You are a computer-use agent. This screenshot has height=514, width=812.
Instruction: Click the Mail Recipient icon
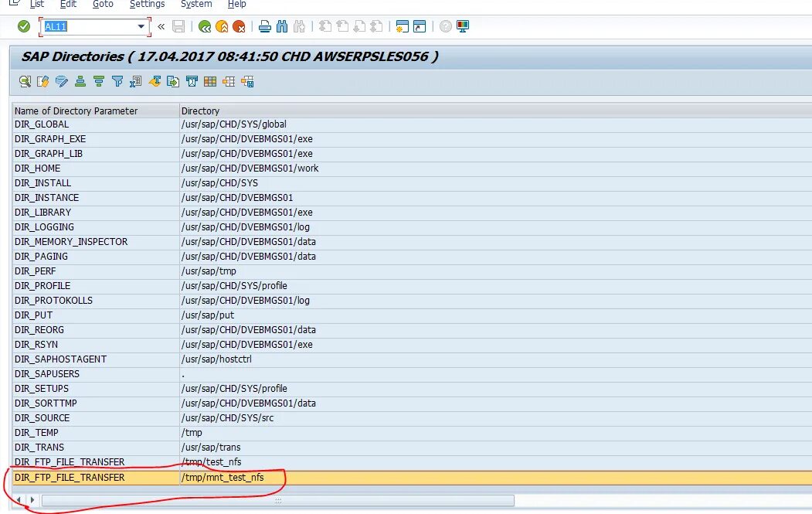(192, 81)
